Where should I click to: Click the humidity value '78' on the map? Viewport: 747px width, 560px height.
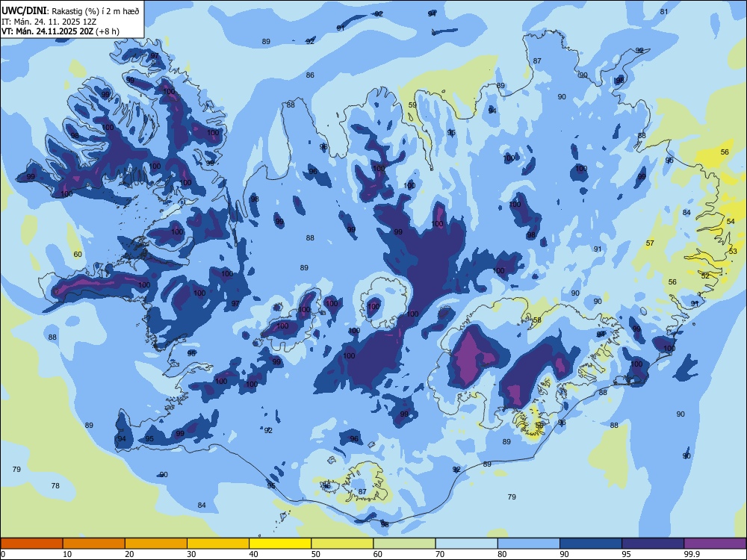coord(55,486)
